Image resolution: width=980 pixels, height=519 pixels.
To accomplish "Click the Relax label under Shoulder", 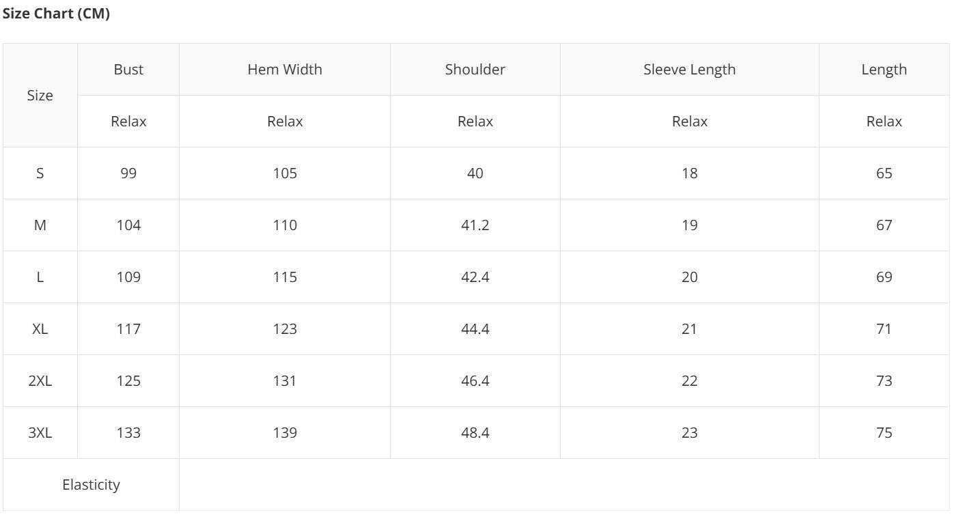I will tap(475, 122).
